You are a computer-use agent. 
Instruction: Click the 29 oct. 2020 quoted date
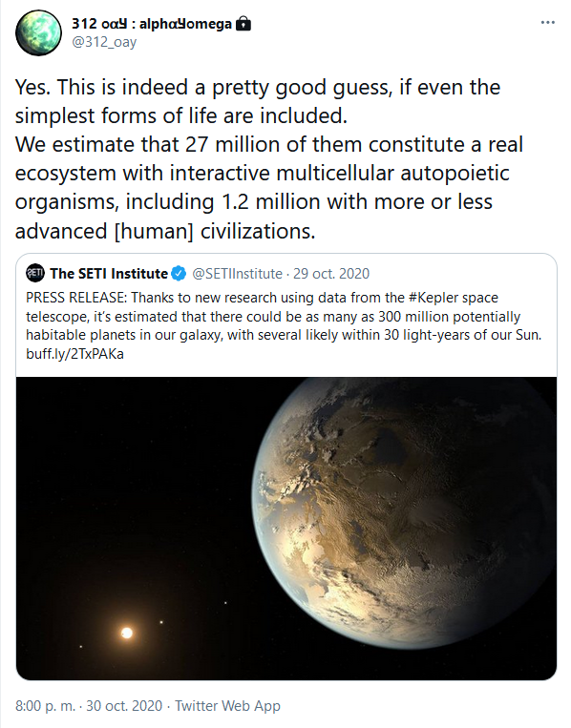click(330, 274)
